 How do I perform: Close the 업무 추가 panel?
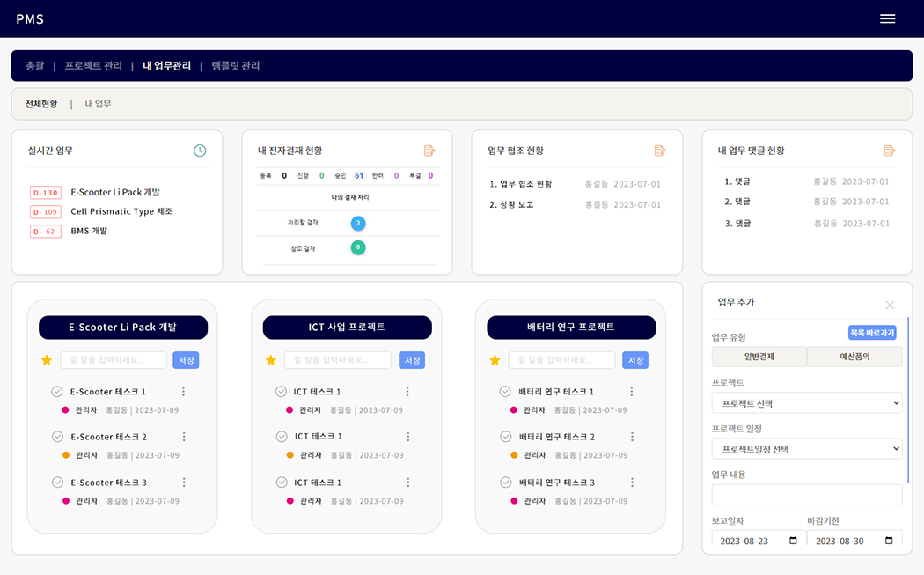890,305
